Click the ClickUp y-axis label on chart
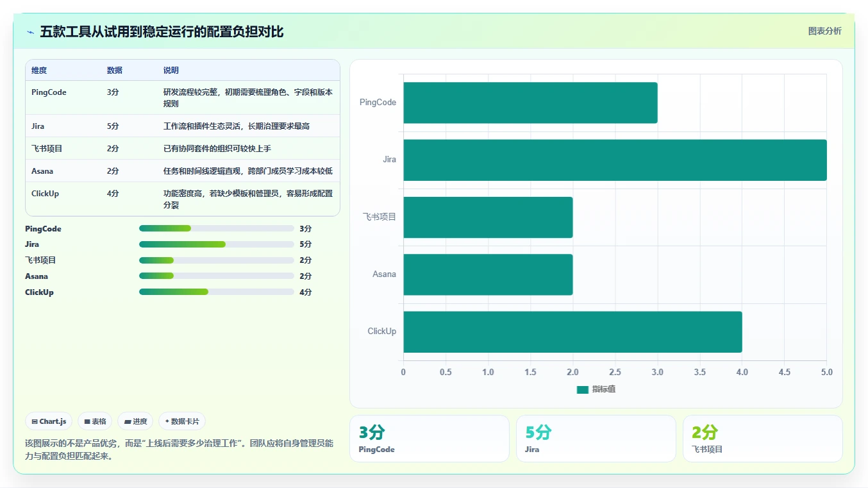The height and width of the screenshot is (488, 868). [x=381, y=332]
